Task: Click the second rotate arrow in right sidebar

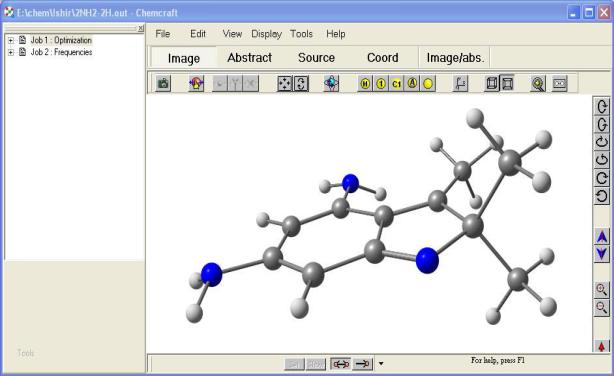Action: (x=602, y=125)
